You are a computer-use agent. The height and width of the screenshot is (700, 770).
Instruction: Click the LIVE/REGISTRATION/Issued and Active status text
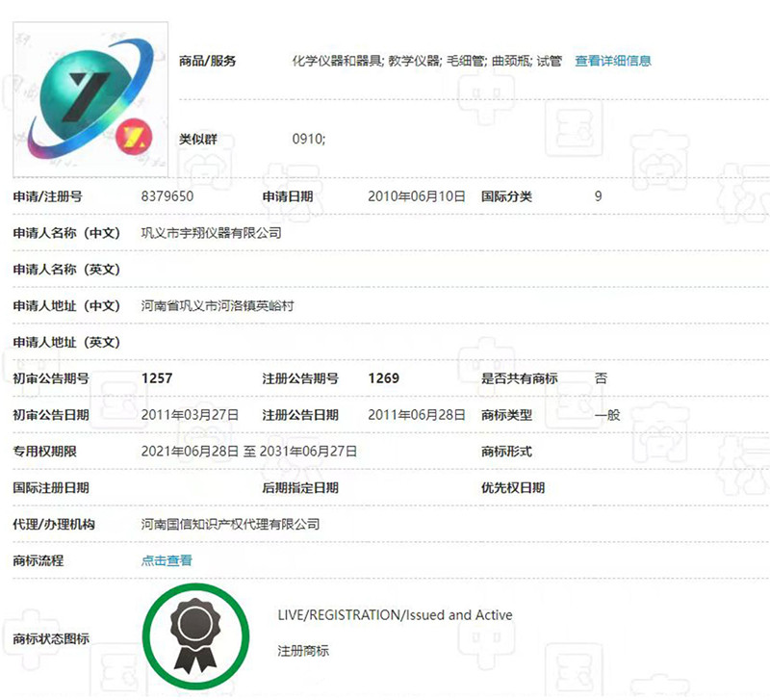[x=395, y=615]
